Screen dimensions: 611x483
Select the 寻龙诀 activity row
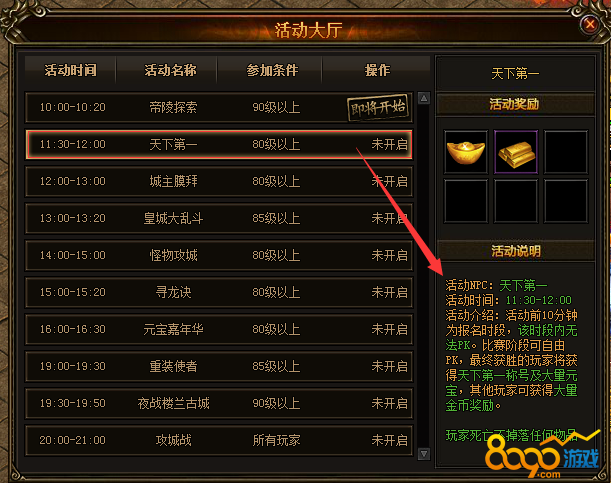pos(219,292)
